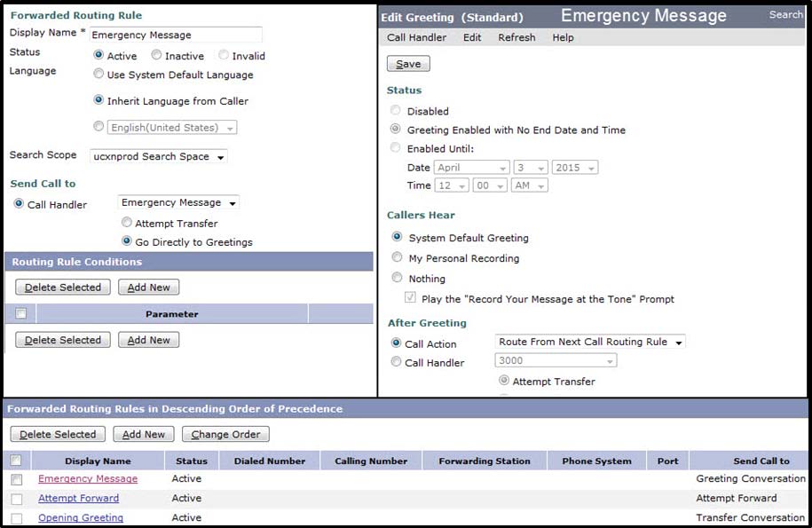Open the Edit menu
This screenshot has width=812, height=528.
click(472, 37)
